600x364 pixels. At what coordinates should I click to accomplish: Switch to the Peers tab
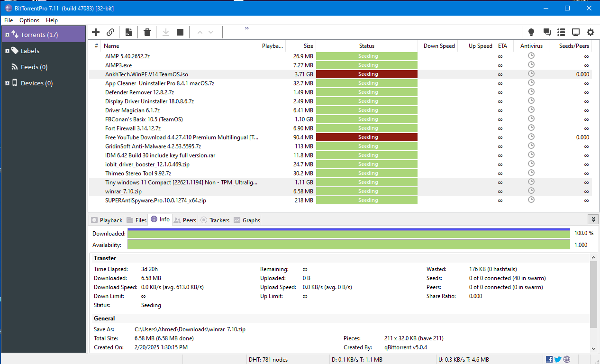pyautogui.click(x=185, y=220)
